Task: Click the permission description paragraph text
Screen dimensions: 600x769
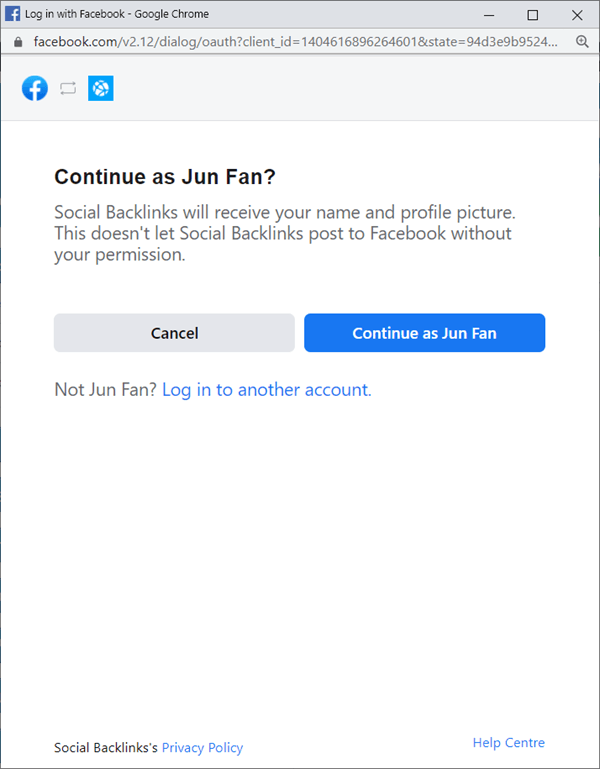Action: [283, 233]
